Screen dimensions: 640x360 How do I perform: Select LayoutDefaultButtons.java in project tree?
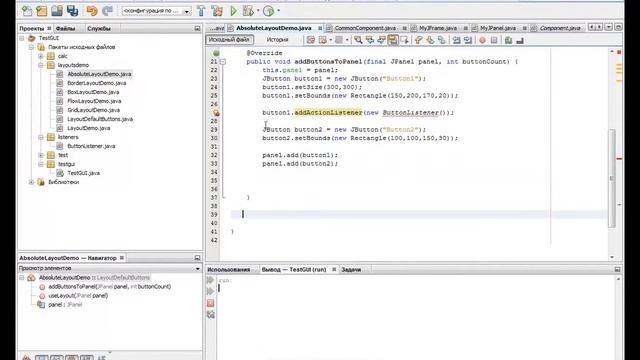click(x=100, y=119)
